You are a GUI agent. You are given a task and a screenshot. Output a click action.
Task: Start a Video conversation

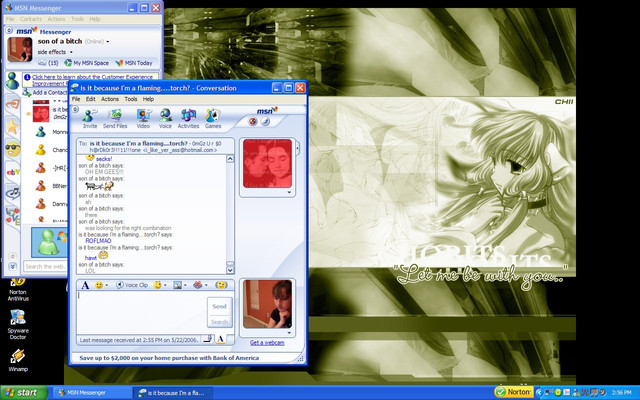pos(143,116)
